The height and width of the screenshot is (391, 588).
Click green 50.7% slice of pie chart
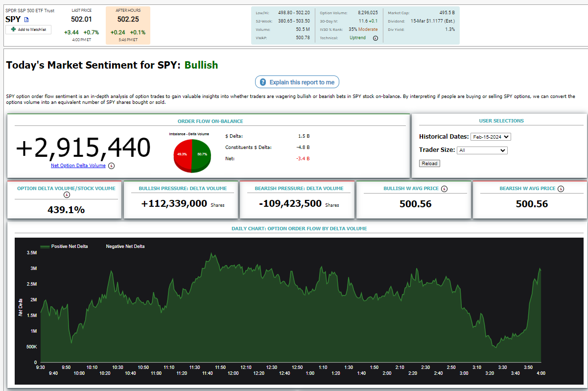pos(201,154)
